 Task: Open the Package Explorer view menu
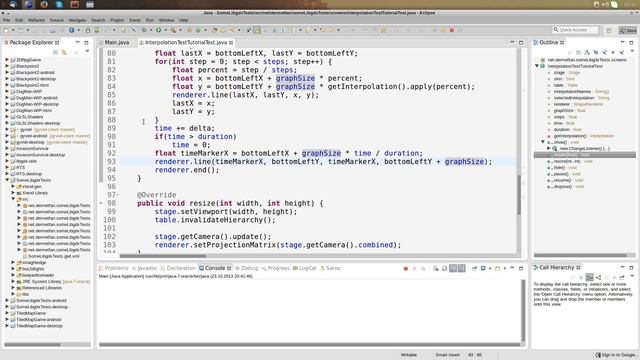pos(87,51)
